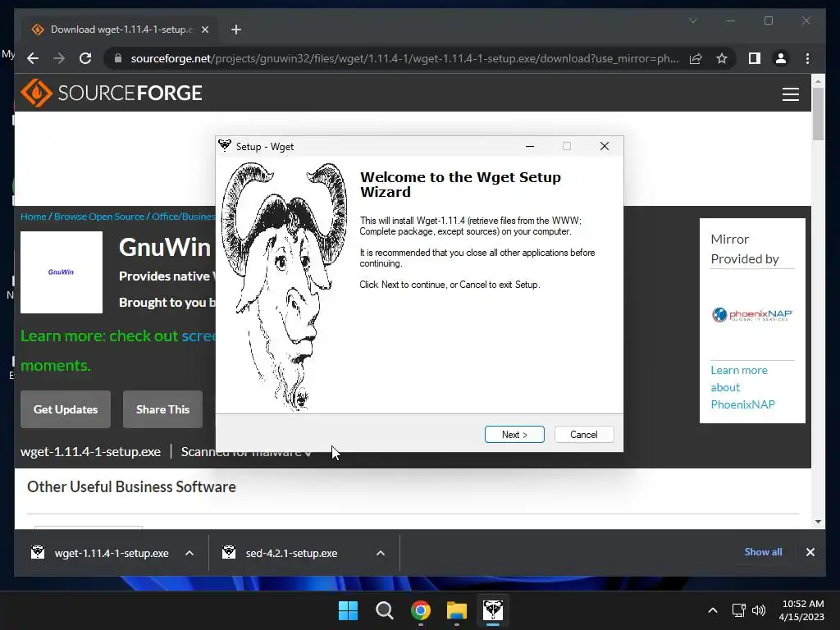Click the Share This button
This screenshot has width=840, height=630.
click(x=163, y=409)
